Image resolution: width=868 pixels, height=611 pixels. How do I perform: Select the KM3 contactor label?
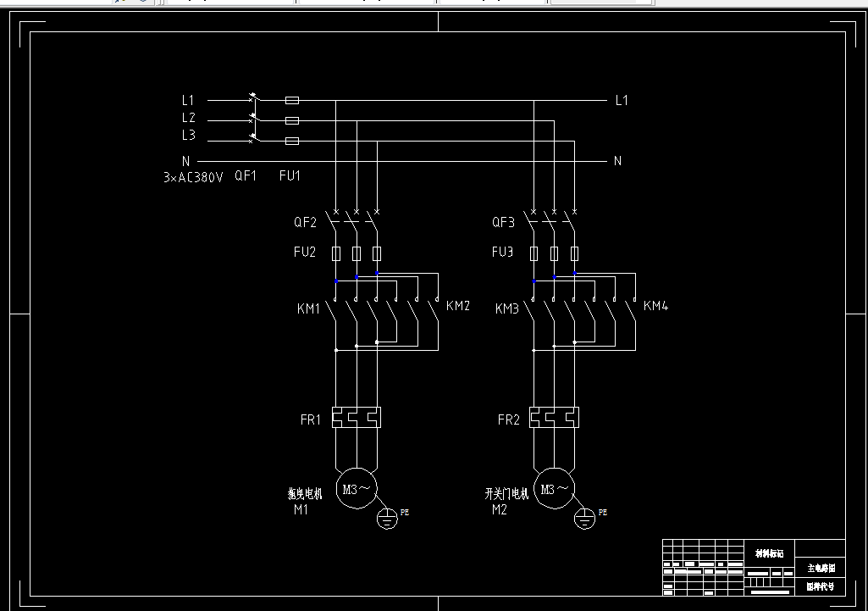click(507, 308)
